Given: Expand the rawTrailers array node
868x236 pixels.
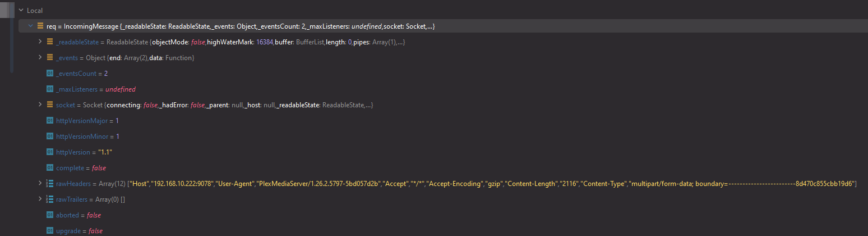Looking at the screenshot, I should (x=40, y=199).
